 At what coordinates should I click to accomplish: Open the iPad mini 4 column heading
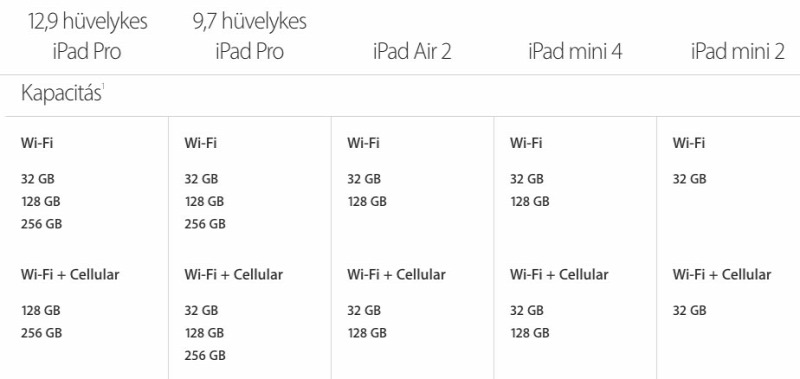point(575,52)
